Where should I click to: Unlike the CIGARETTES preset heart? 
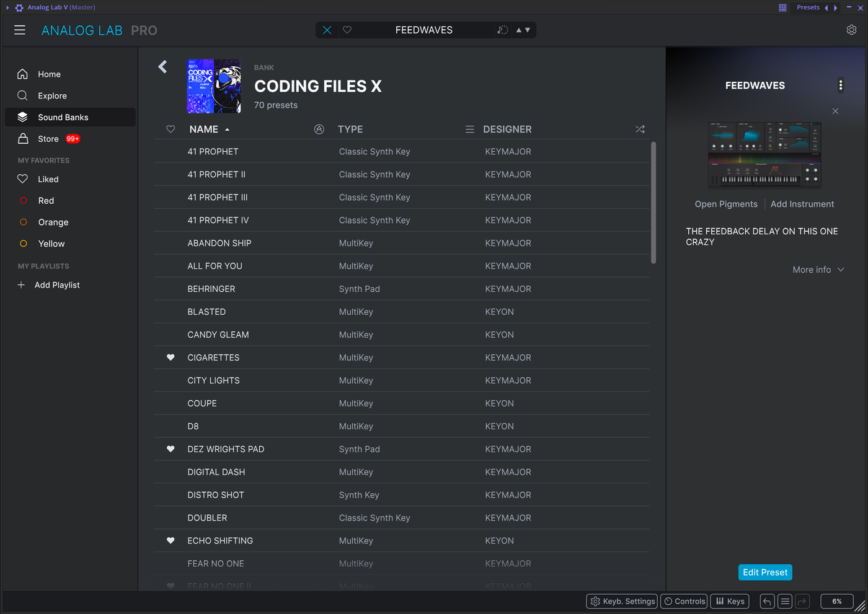pyautogui.click(x=170, y=357)
